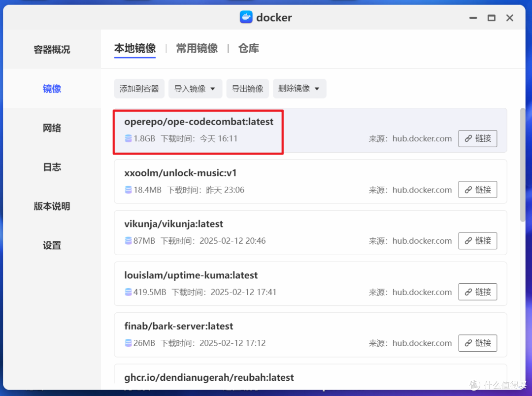The height and width of the screenshot is (396, 532).
Task: Open 版本说明 (Release Notes) in sidebar
Action: point(52,206)
